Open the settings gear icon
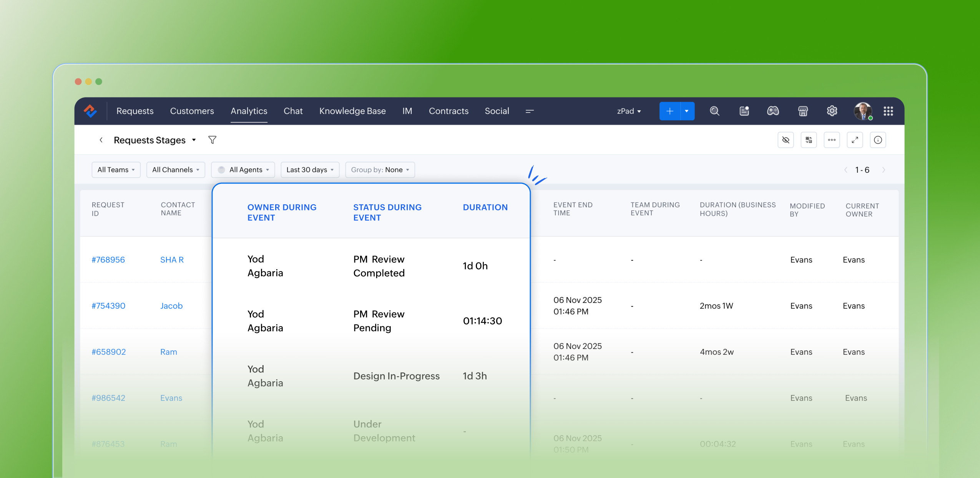Viewport: 980px width, 478px height. click(832, 111)
